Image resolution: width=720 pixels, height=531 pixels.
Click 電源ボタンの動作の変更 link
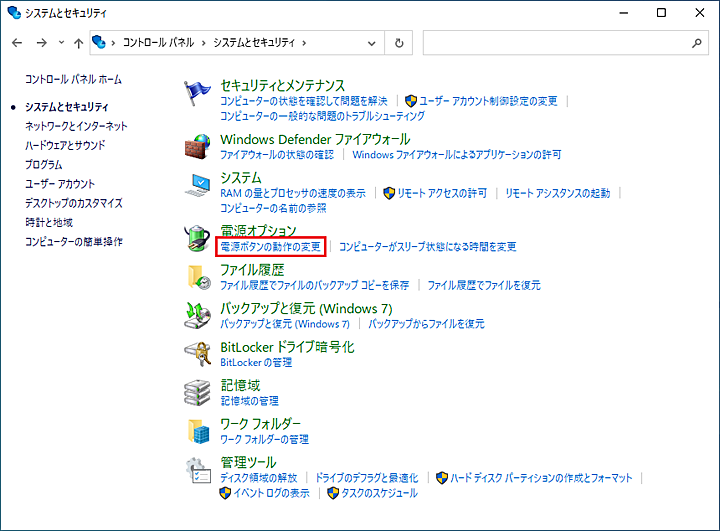pyautogui.click(x=270, y=247)
